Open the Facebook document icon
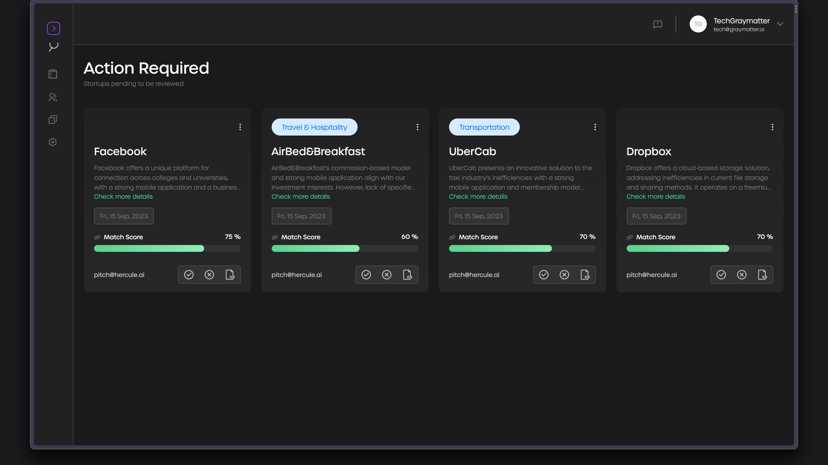Screen dimensions: 828x465 [230, 274]
